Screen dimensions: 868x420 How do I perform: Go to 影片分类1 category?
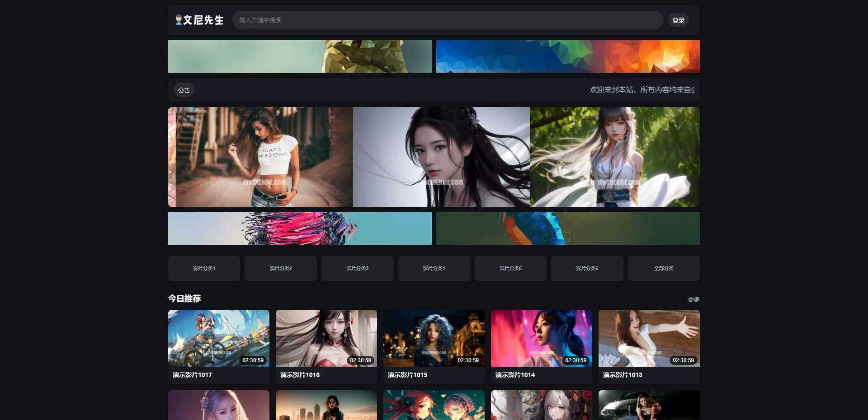point(204,268)
